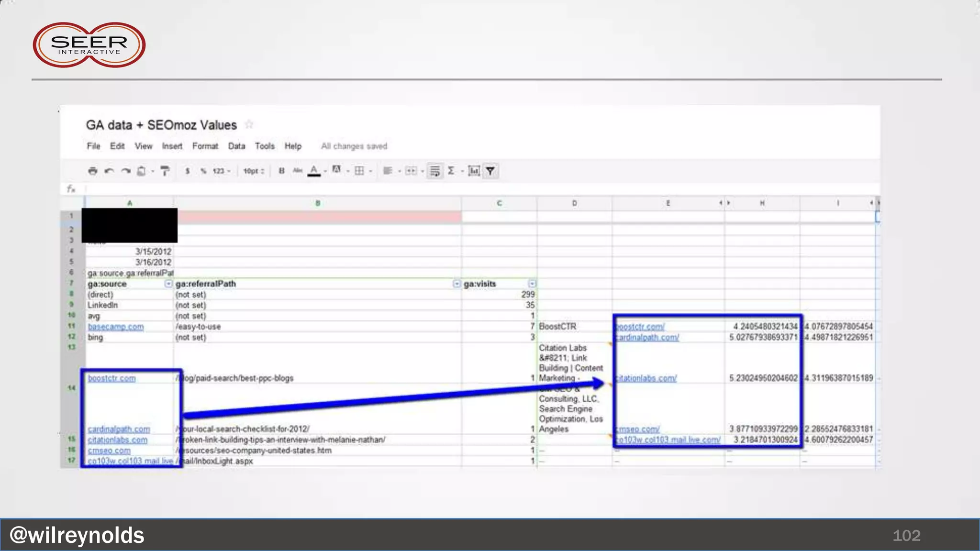980x551 pixels.
Task: Toggle the wrap text button
Action: (x=434, y=171)
